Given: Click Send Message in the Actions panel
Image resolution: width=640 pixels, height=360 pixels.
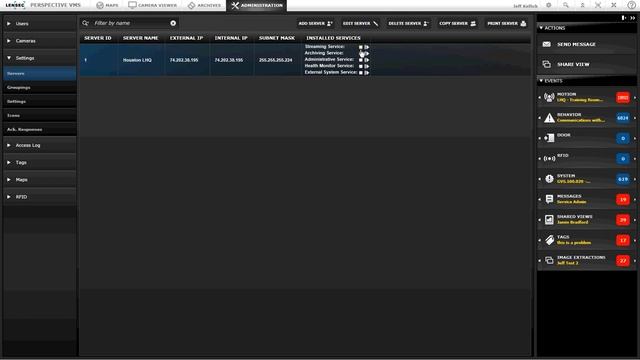Looking at the screenshot, I should (587, 44).
